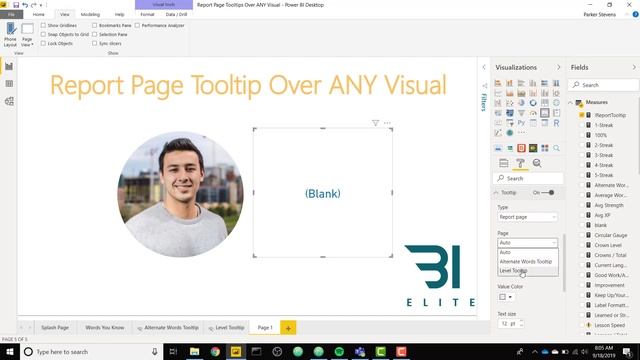Collapse the Fields pane
Viewport: 640px width, 360px height.
634,67
